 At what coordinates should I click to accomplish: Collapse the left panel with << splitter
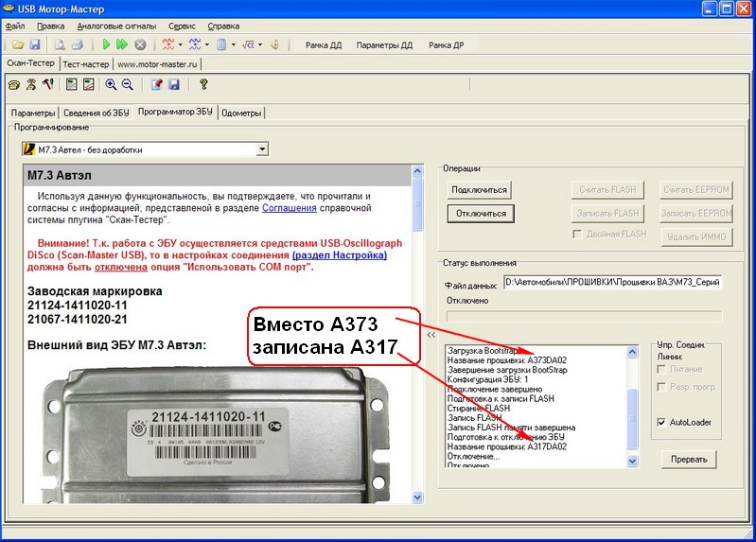tap(431, 334)
